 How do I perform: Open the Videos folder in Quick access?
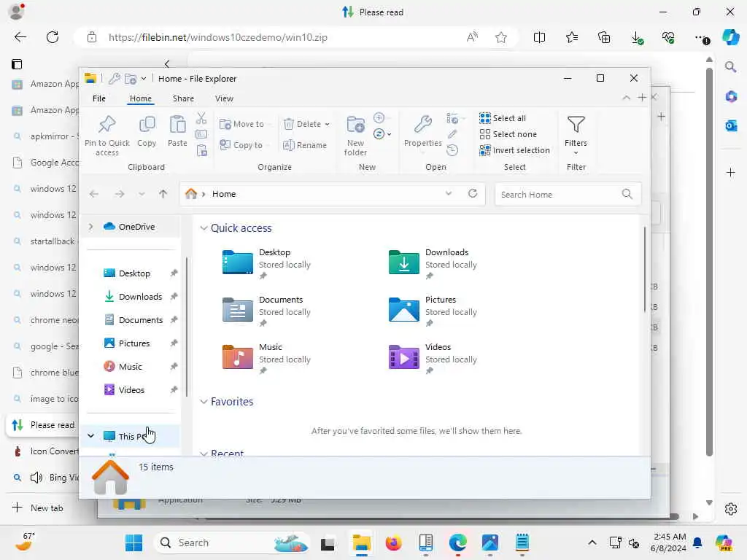tap(433, 358)
